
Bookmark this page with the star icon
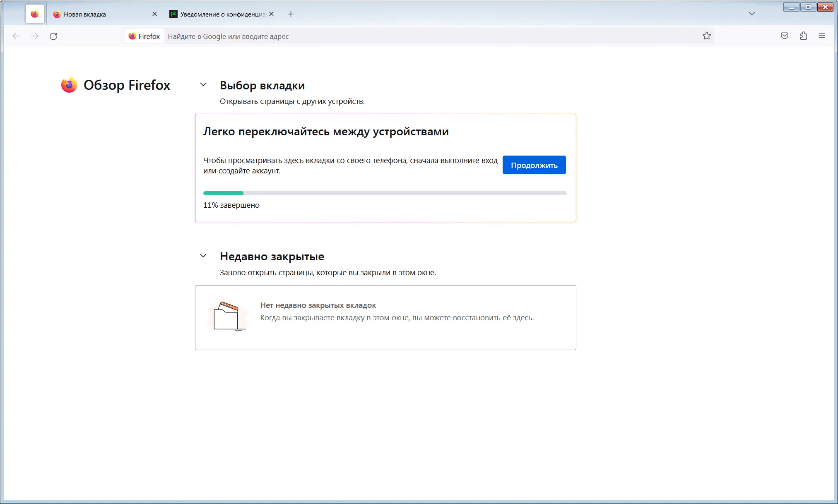coord(707,36)
